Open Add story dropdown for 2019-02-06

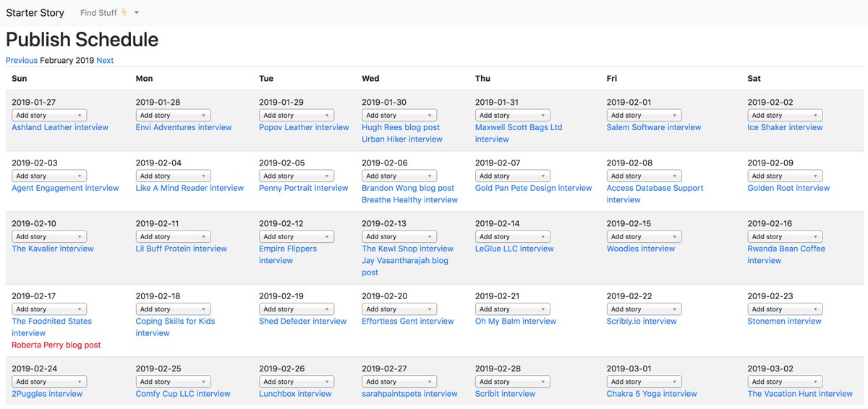tap(399, 176)
